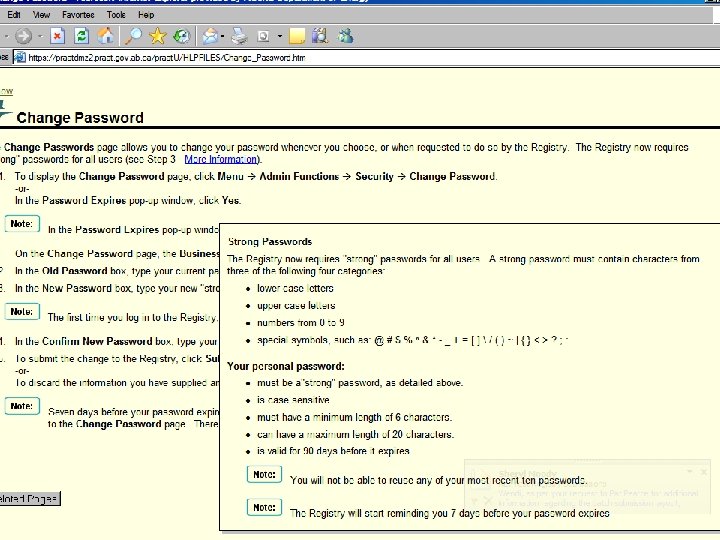Expand the Edit button dropdown arrow
The image size is (720, 540).
(x=279, y=36)
